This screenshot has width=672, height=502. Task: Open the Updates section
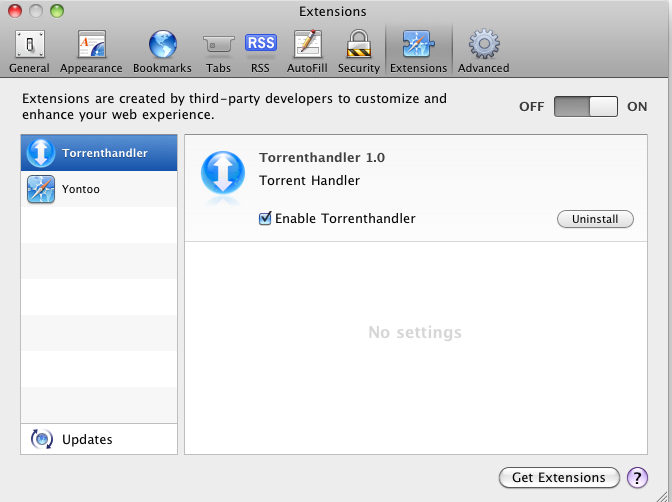click(87, 439)
